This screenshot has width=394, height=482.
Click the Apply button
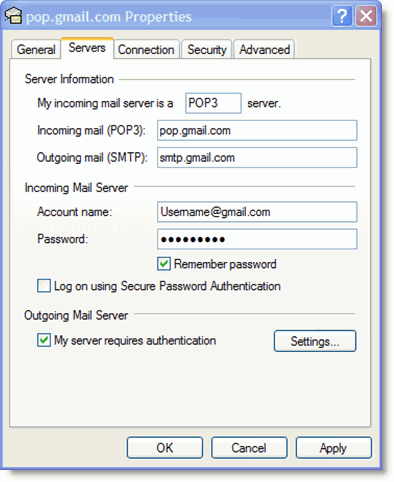333,448
